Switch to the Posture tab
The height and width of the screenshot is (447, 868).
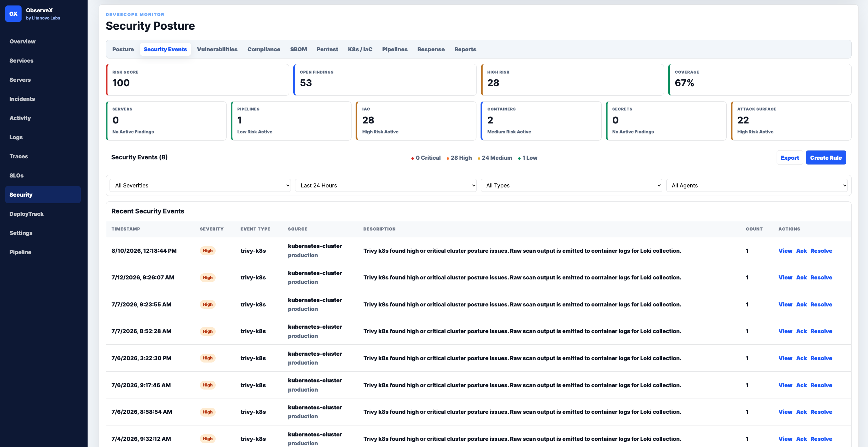[123, 49]
